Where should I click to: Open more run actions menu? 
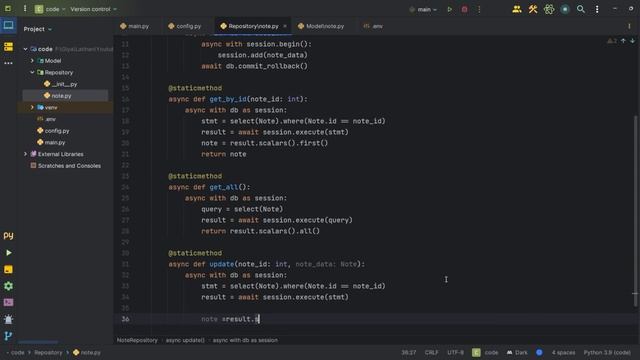pyautogui.click(x=479, y=9)
